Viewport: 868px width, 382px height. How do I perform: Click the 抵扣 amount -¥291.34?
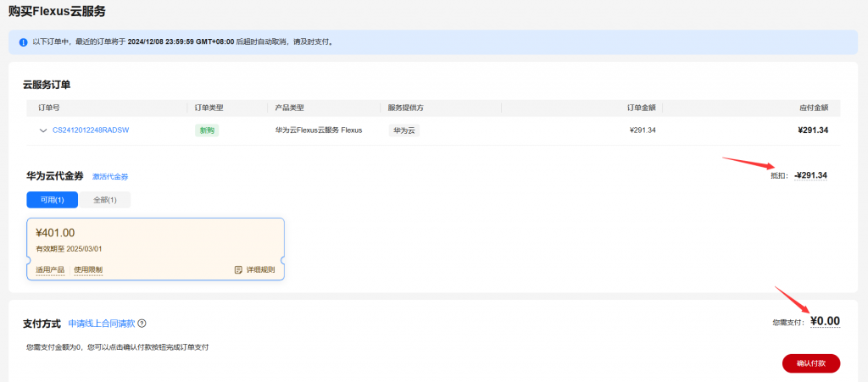(811, 175)
